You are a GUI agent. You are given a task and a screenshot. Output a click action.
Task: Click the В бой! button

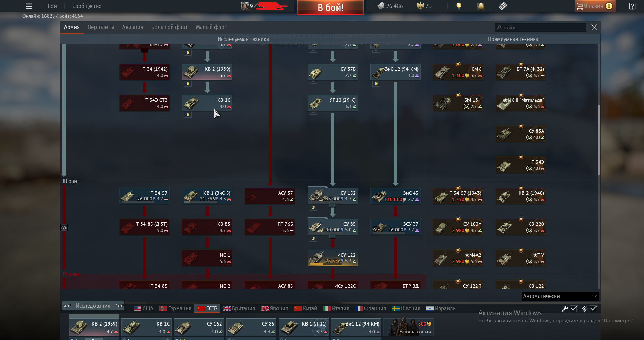click(330, 7)
